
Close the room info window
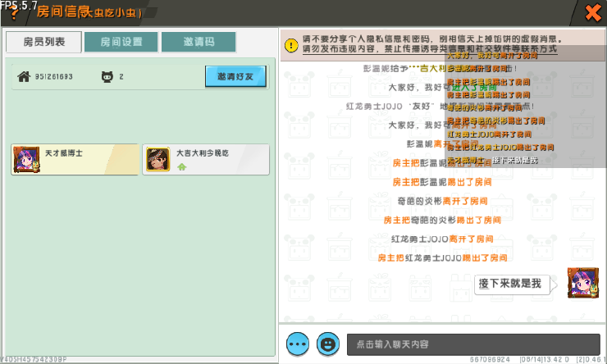coord(591,13)
